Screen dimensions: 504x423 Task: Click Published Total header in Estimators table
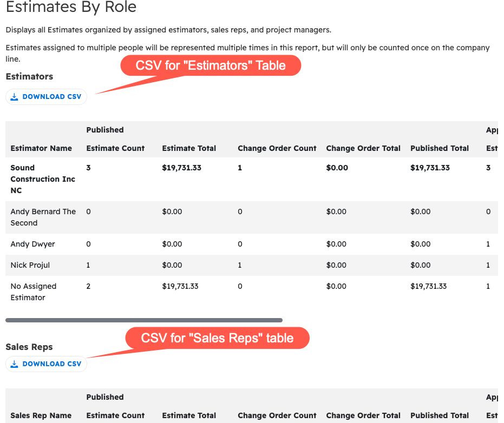pyautogui.click(x=440, y=148)
